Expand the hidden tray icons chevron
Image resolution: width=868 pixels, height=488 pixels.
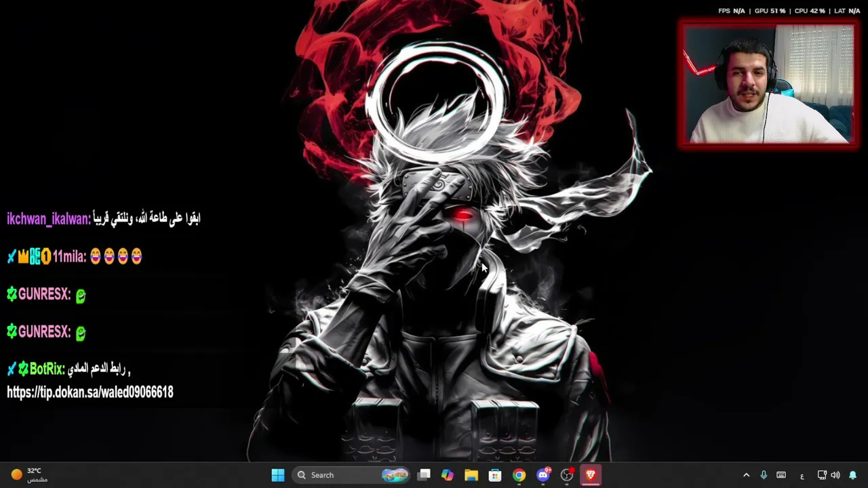[747, 475]
